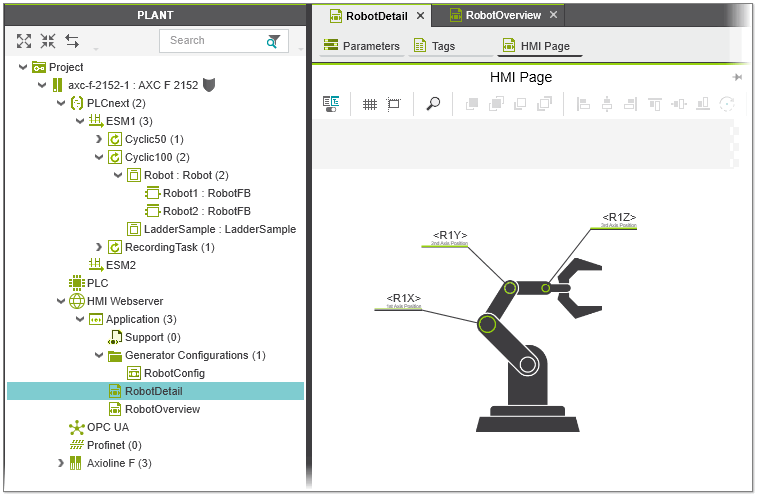
Task: Click the Expand All icon in Plant panel
Action: pos(24,41)
